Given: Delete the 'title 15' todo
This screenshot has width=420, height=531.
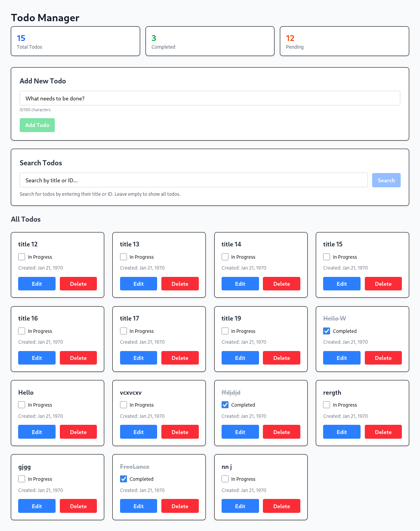Looking at the screenshot, I should coord(383,284).
